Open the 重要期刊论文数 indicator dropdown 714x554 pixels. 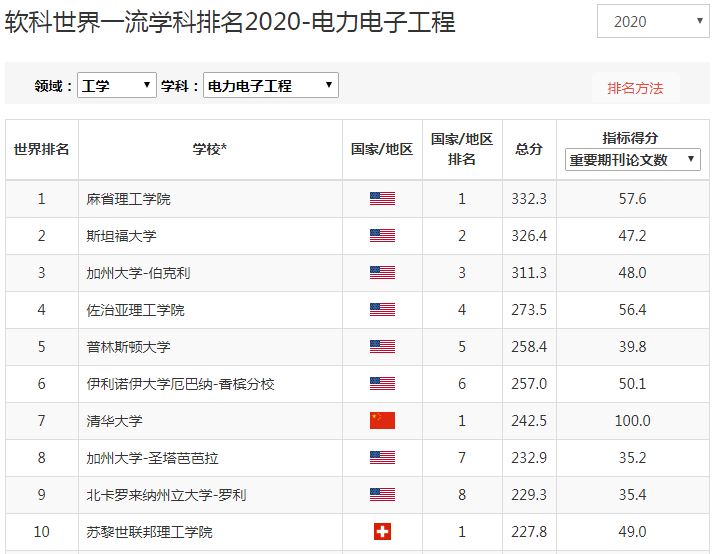[x=632, y=160]
